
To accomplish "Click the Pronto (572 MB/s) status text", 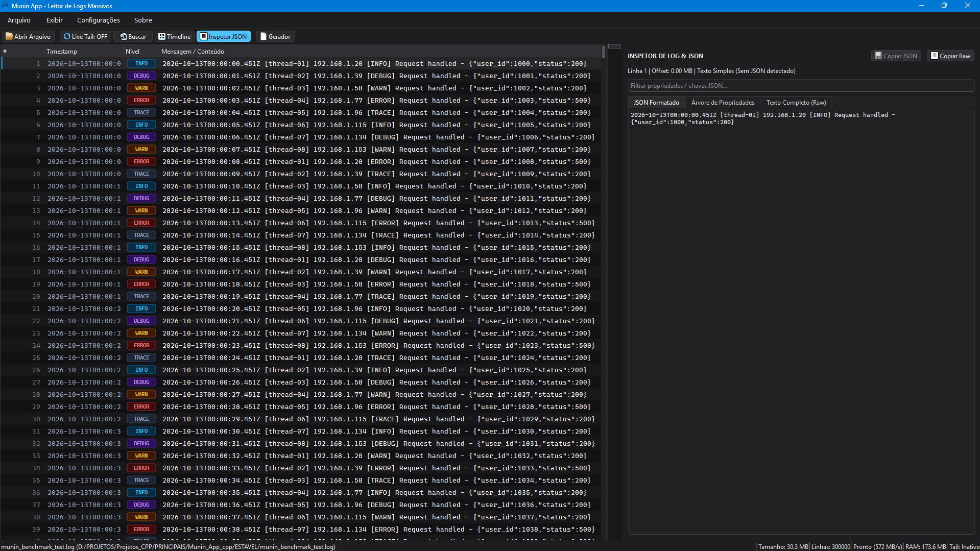I will 877,547.
